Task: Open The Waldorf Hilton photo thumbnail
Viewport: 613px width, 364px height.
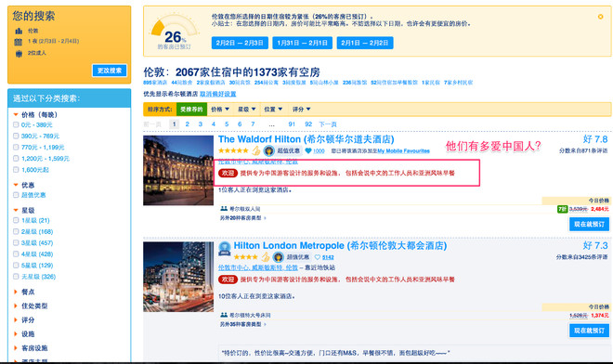Action: 178,171
